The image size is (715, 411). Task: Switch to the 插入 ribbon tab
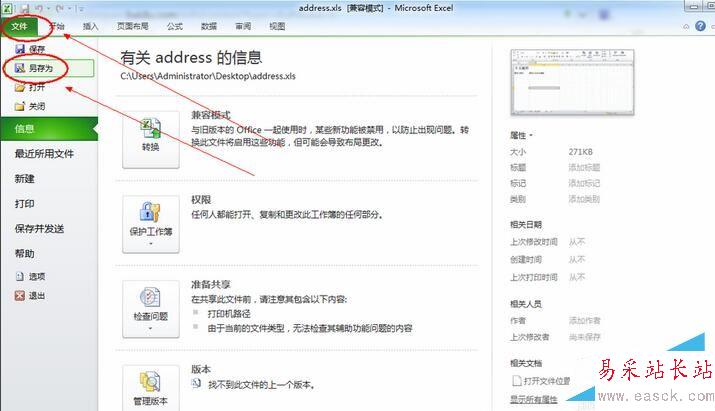coord(90,26)
